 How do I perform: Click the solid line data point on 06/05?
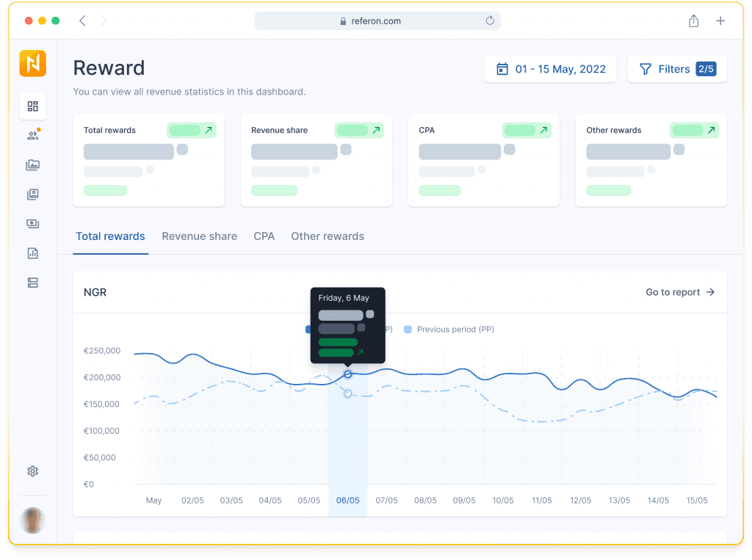click(x=347, y=374)
